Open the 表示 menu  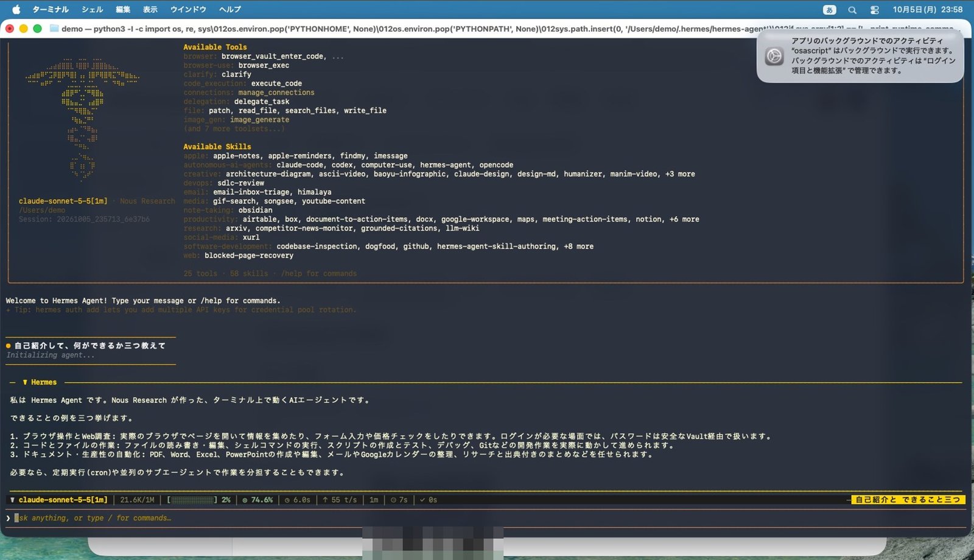[x=150, y=9]
